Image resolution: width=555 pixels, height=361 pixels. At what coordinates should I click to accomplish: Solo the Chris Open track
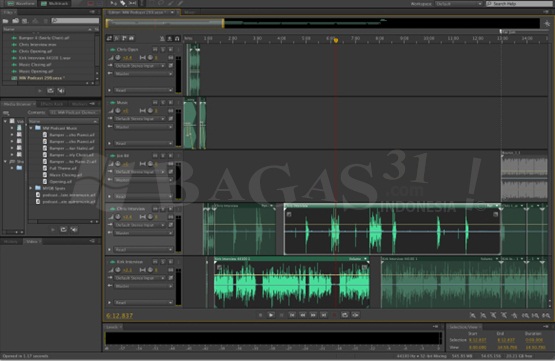click(163, 50)
